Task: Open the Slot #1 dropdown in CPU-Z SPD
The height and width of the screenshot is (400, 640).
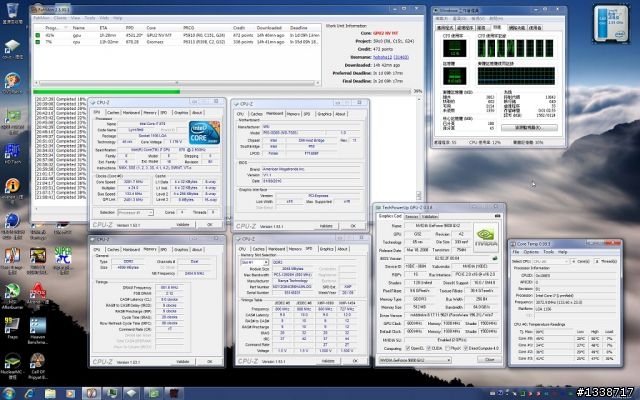Action: pyautogui.click(x=254, y=262)
